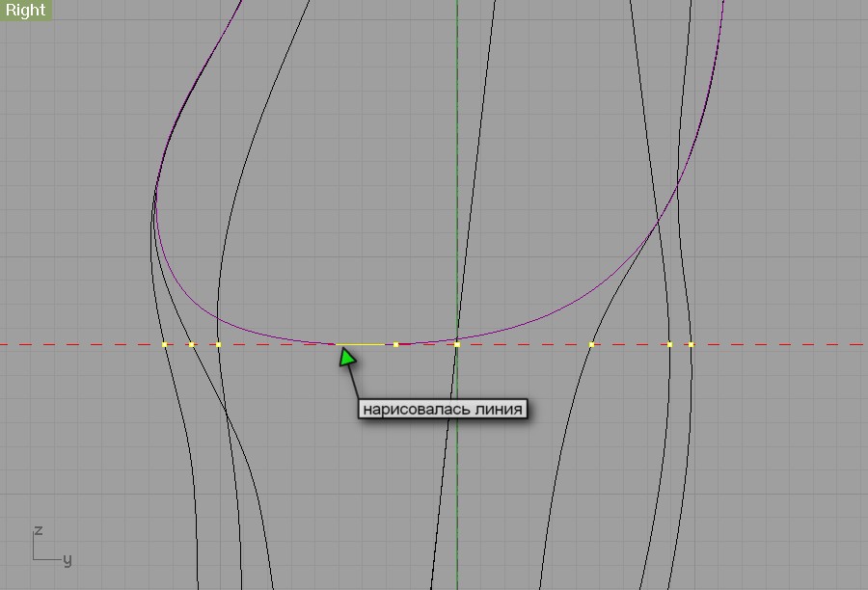The height and width of the screenshot is (590, 868).
Task: Select the short yellow line segment
Action: 361,344
